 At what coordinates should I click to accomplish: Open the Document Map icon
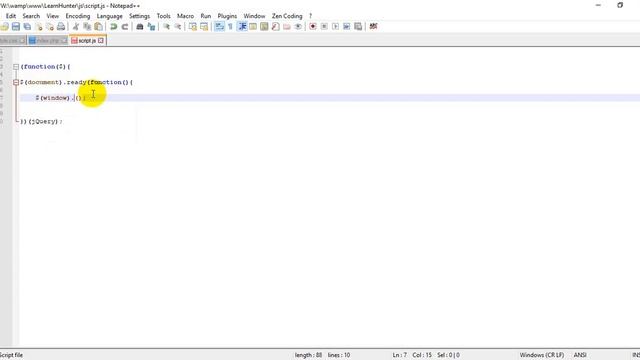264,27
